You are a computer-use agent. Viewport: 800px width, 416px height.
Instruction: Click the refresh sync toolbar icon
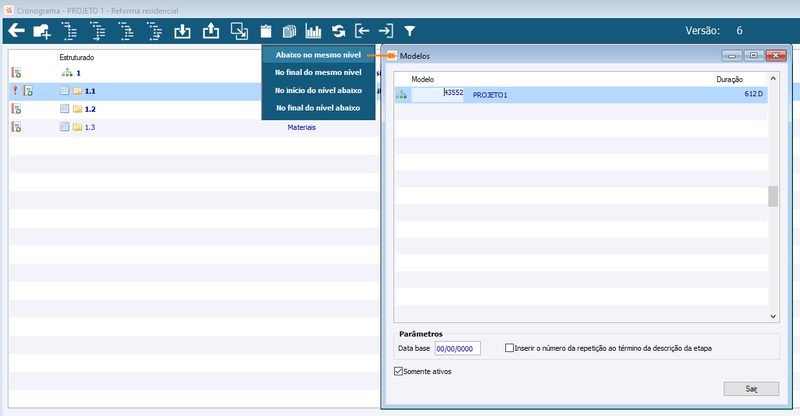pyautogui.click(x=339, y=32)
